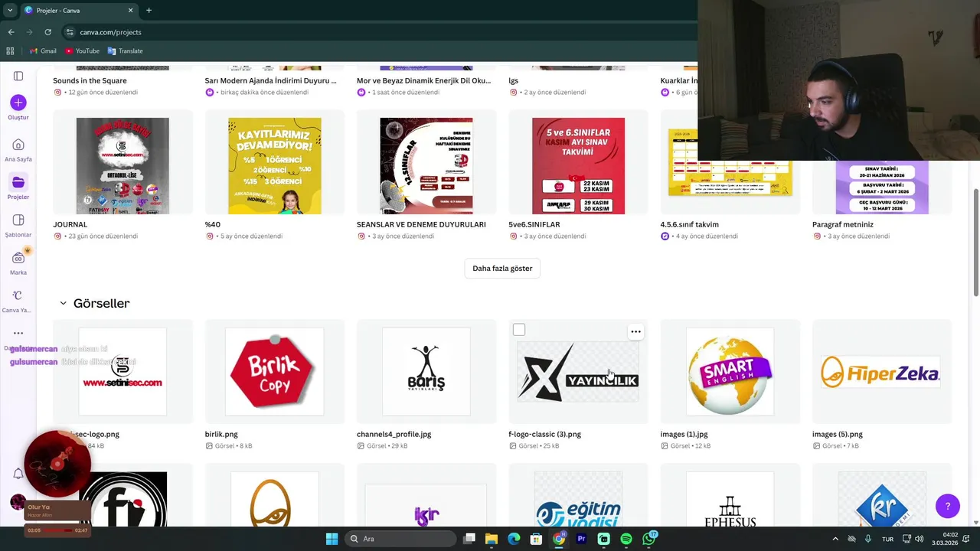Click the birlik.png file name
Viewport: 980px width, 551px height.
(x=221, y=434)
